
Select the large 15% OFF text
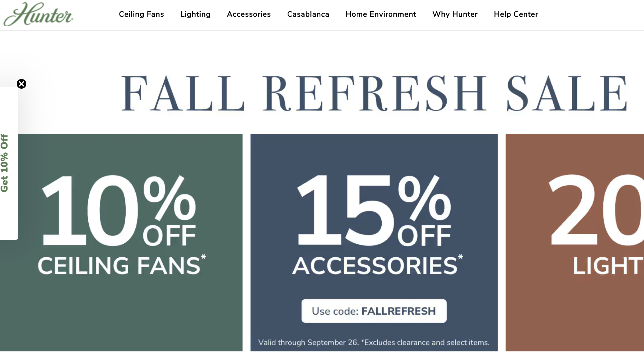click(374, 210)
